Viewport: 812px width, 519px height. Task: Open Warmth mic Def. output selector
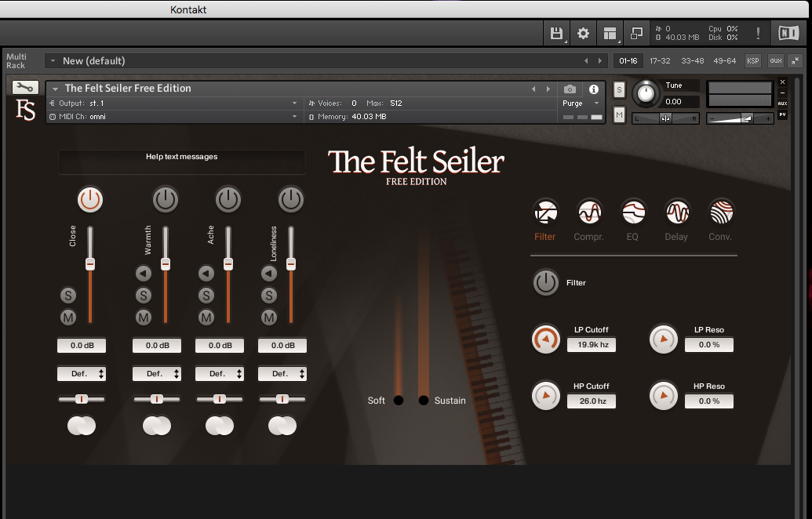point(157,374)
